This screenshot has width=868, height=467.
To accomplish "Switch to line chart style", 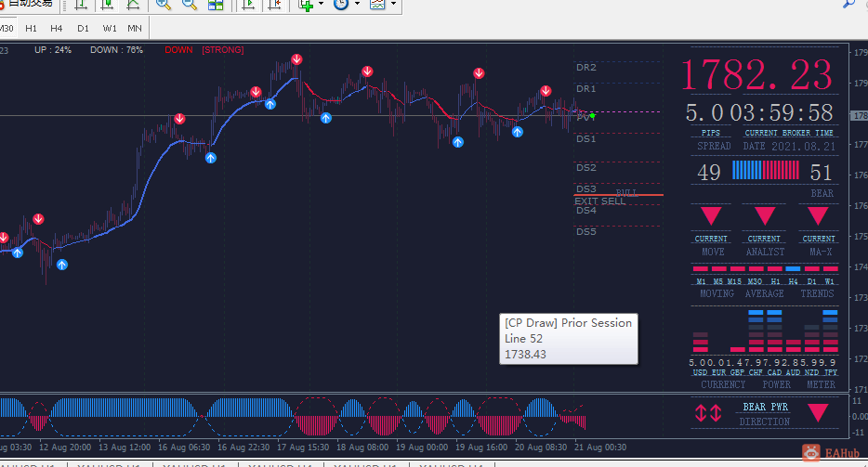I will pyautogui.click(x=133, y=5).
